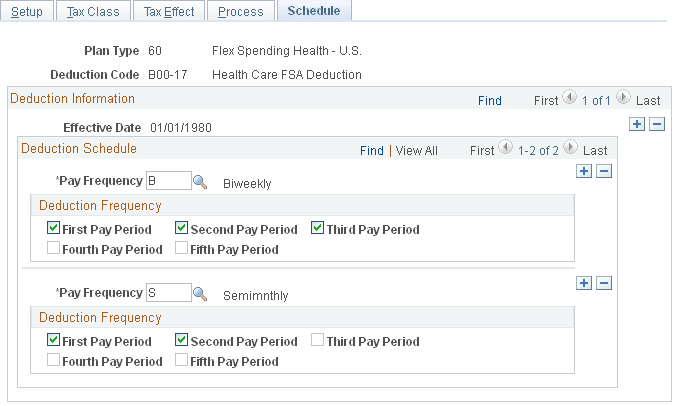Add a row after the Biweekly schedule
679x406 pixels.
click(x=584, y=172)
